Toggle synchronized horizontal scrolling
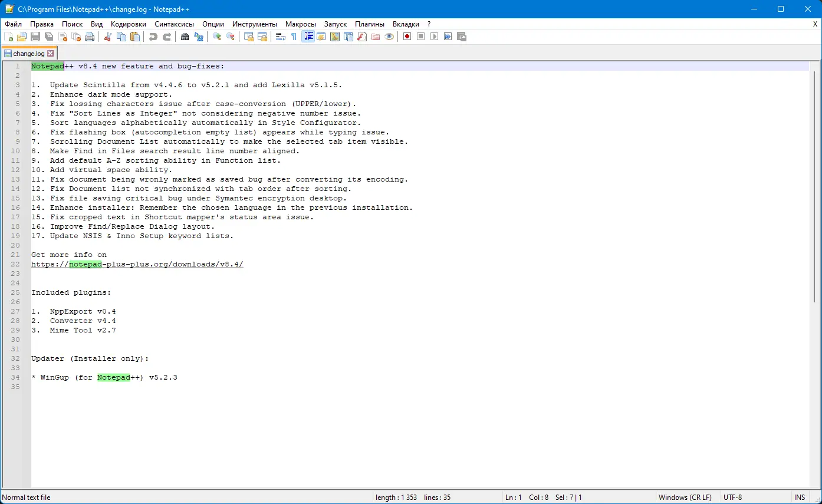The height and width of the screenshot is (504, 822). pyautogui.click(x=262, y=37)
